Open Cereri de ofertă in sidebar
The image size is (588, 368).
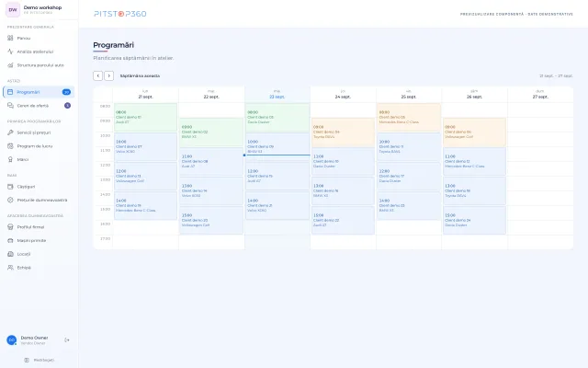coord(39,106)
